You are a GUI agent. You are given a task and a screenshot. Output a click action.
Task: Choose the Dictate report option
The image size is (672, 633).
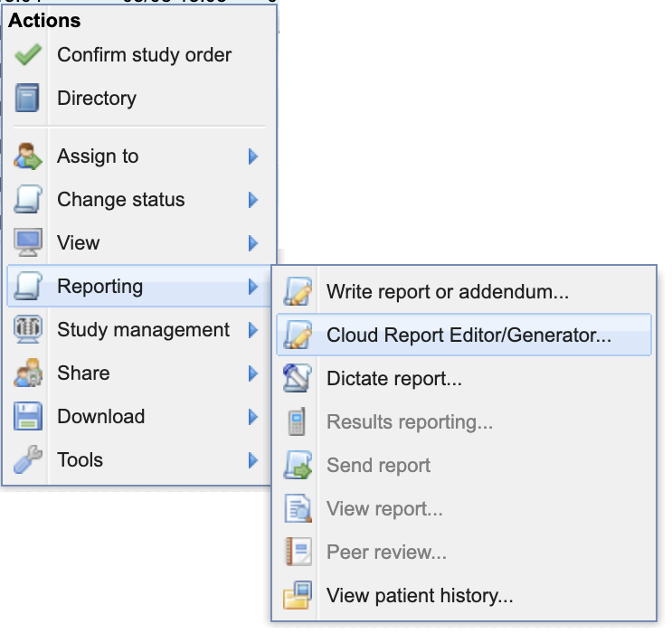click(464, 378)
